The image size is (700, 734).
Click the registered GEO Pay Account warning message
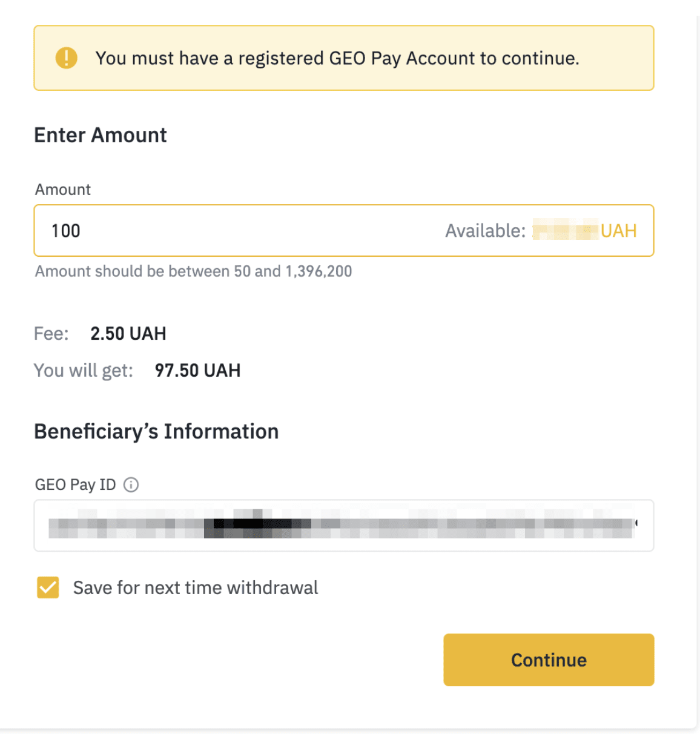coord(337,58)
